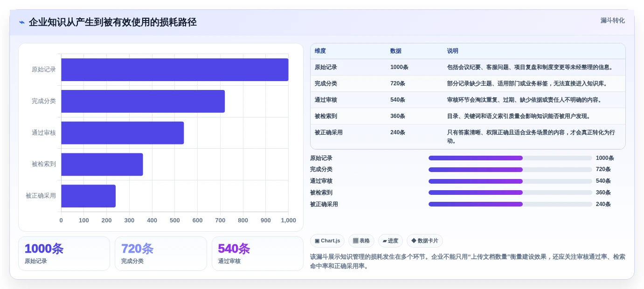Select the Chart.js tag chip
Screen dimensions: 644x289
[x=327, y=241]
